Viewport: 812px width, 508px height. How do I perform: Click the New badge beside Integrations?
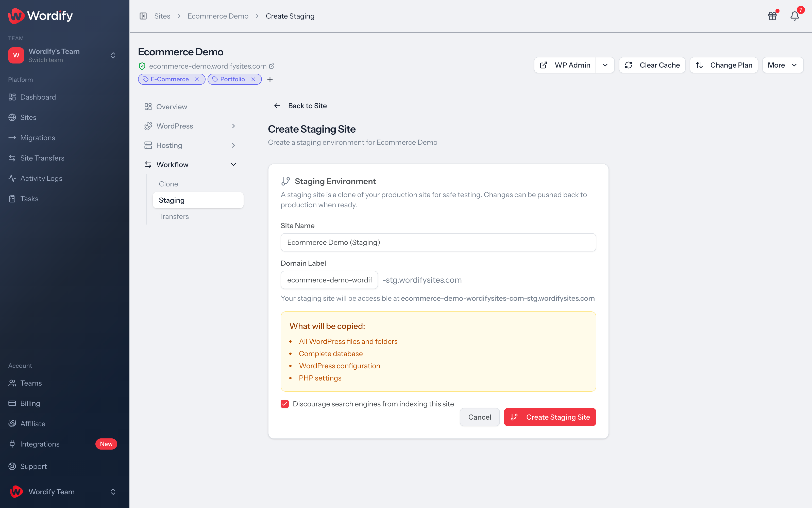[106, 444]
